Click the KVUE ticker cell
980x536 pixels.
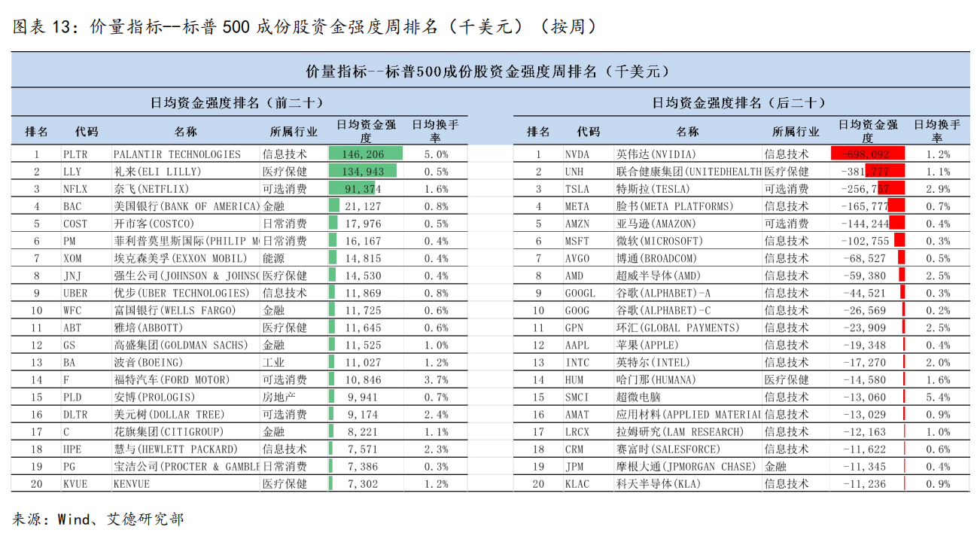coord(76,483)
